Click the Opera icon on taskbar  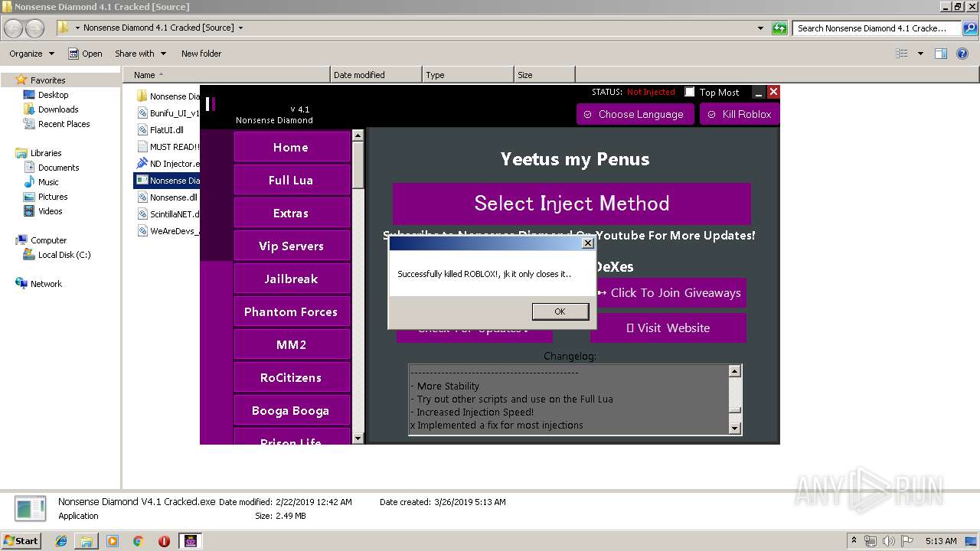pyautogui.click(x=164, y=541)
